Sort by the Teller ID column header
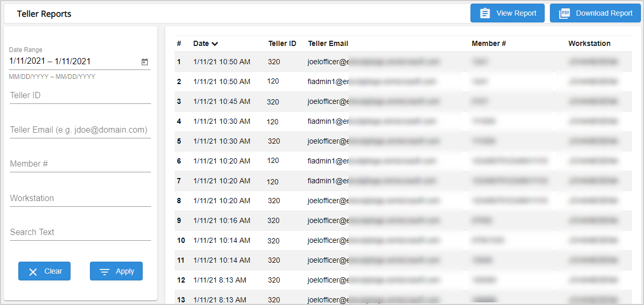Viewport: 644px width, 305px height. (x=282, y=44)
